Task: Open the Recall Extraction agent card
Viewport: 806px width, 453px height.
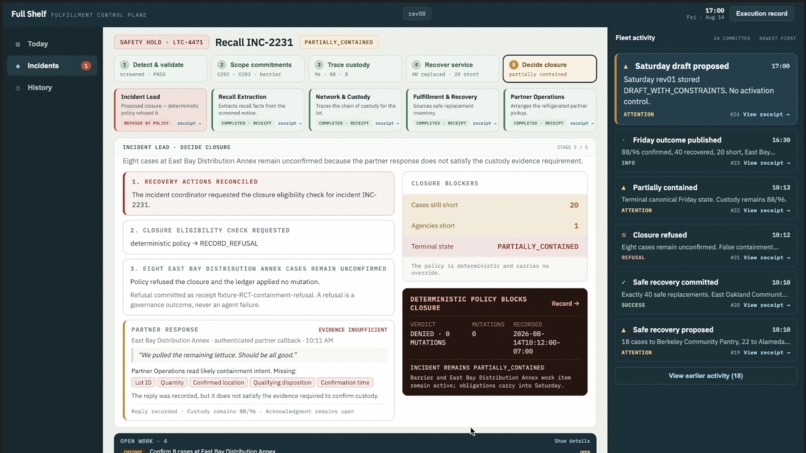Action: [258, 110]
